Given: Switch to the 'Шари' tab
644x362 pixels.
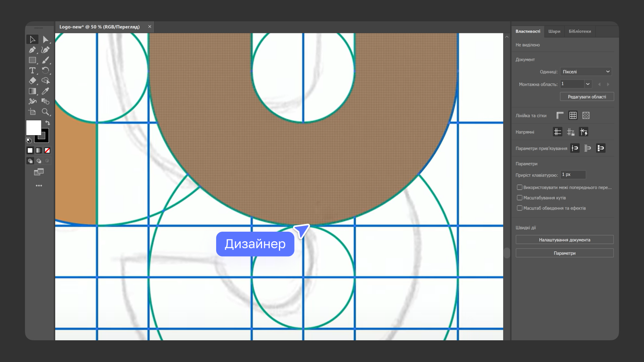Looking at the screenshot, I should tap(554, 31).
